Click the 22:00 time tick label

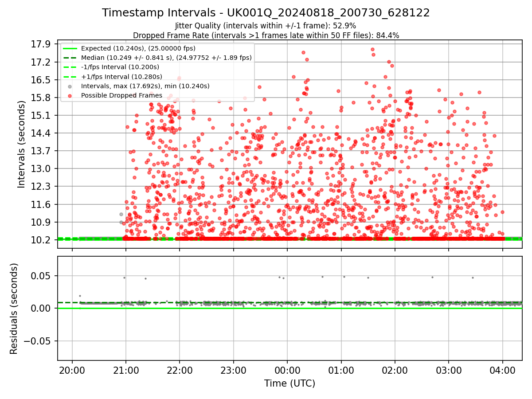[x=180, y=370]
